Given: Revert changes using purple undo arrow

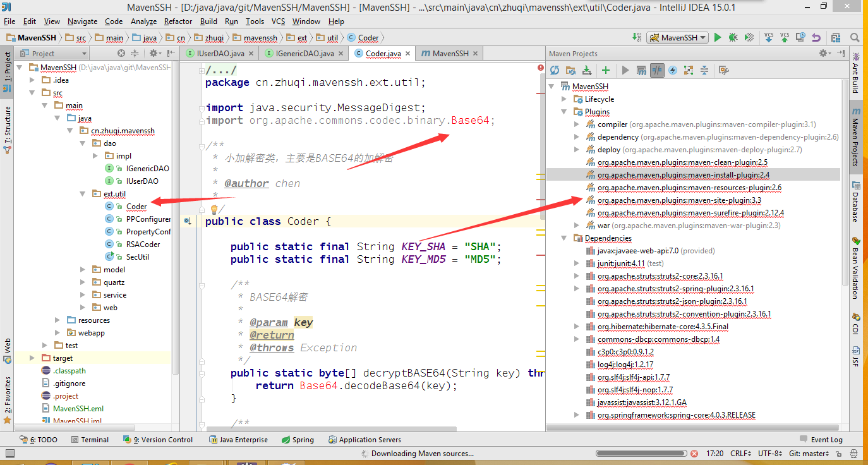Looking at the screenshot, I should tap(816, 37).
